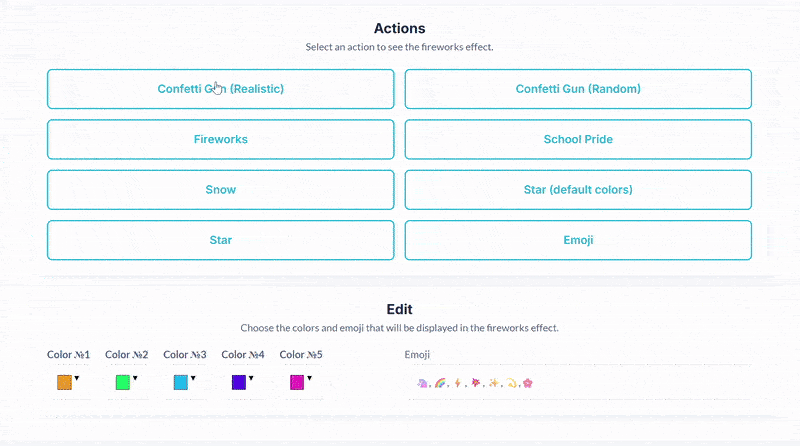The height and width of the screenshot is (446, 800).
Task: Select the magenta Color №5 swatch
Action: (297, 382)
